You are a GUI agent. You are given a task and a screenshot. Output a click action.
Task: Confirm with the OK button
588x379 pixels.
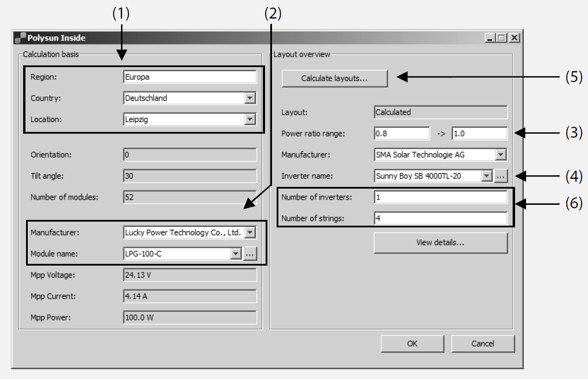(412, 343)
